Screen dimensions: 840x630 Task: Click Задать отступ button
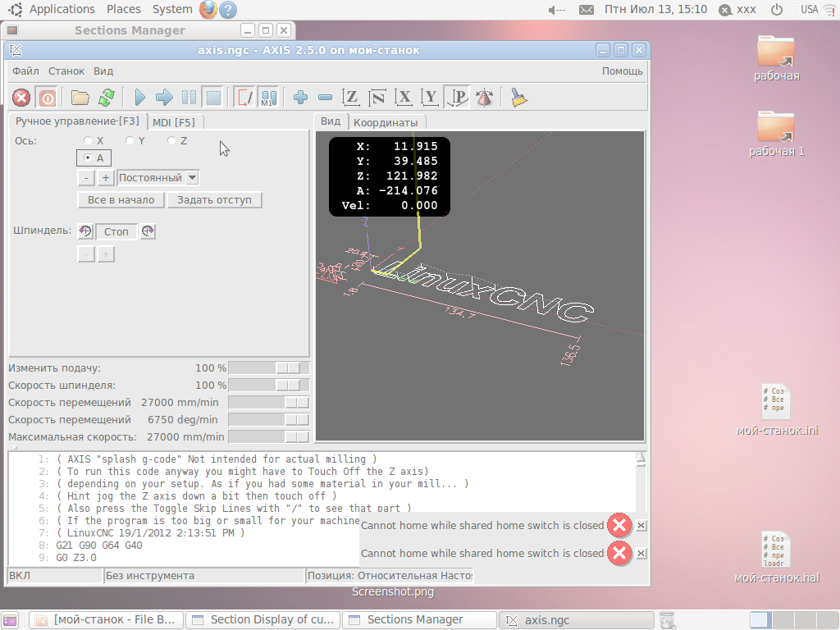[214, 200]
